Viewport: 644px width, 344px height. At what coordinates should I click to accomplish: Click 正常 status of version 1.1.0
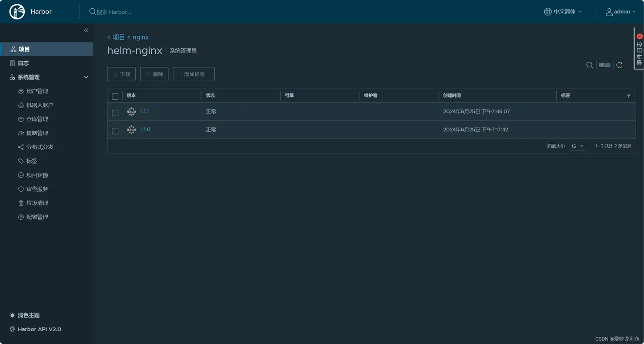pos(211,129)
